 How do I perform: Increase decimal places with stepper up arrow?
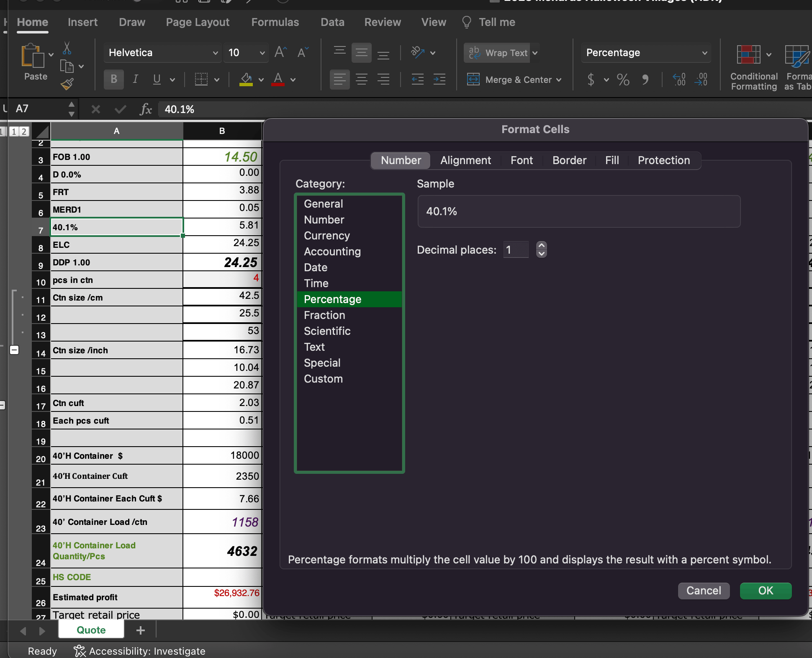click(x=541, y=246)
